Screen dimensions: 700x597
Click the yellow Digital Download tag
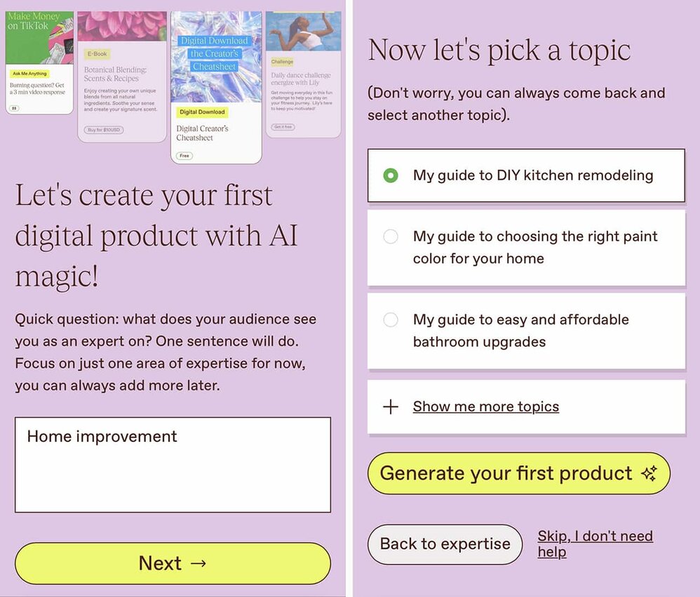tap(202, 112)
